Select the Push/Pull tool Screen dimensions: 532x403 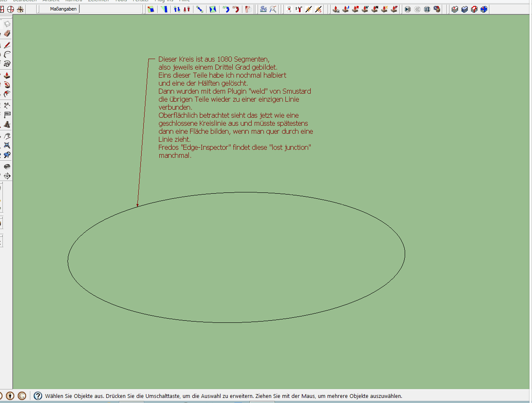click(7, 76)
